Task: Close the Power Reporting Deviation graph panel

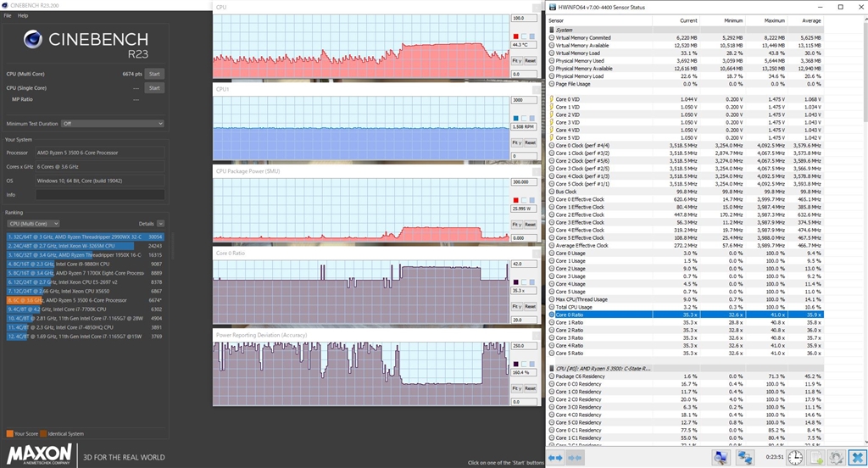Action: point(537,335)
